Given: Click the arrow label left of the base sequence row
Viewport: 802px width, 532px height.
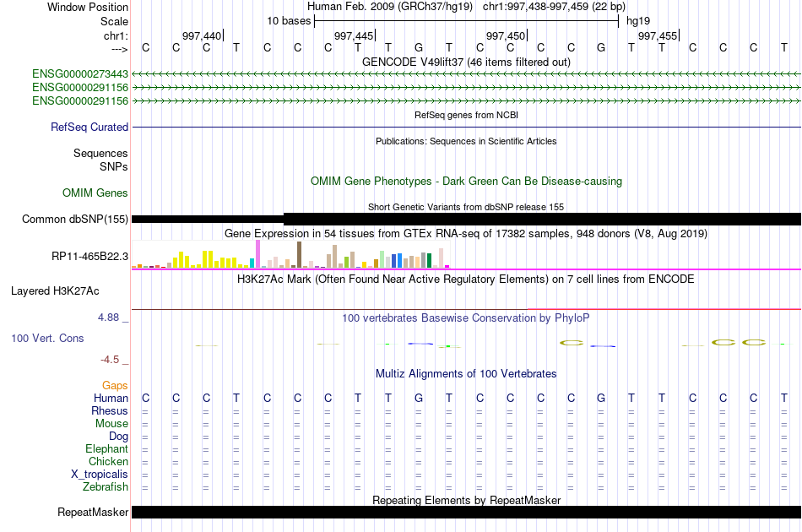Looking at the screenshot, I should [119, 49].
